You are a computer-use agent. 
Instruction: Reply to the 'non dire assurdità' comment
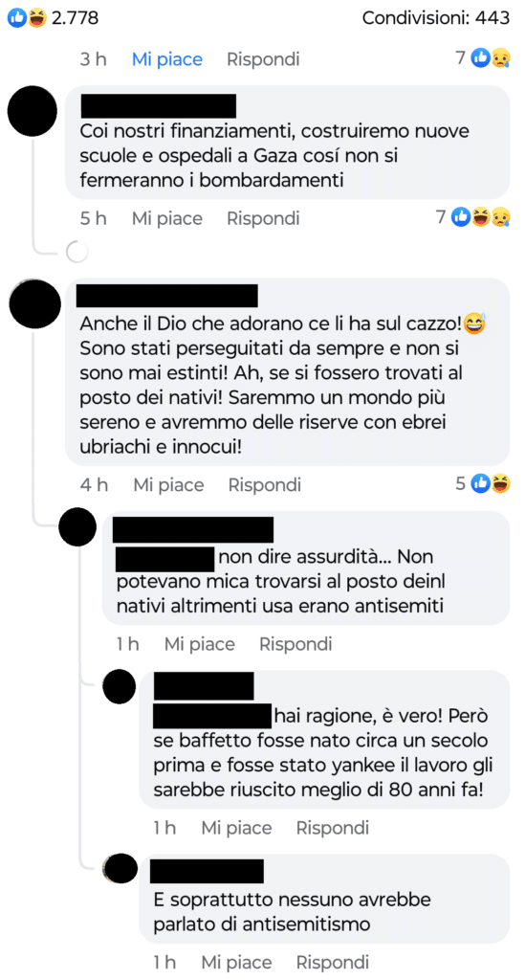point(295,644)
